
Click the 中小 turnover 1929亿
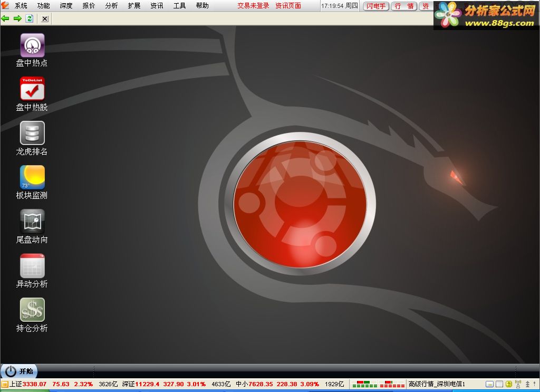[x=334, y=384]
